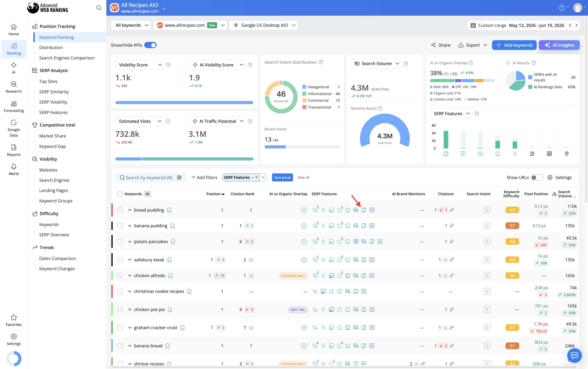588x369 pixels.
Task: Check the banana pudding row checkbox
Action: tap(120, 226)
